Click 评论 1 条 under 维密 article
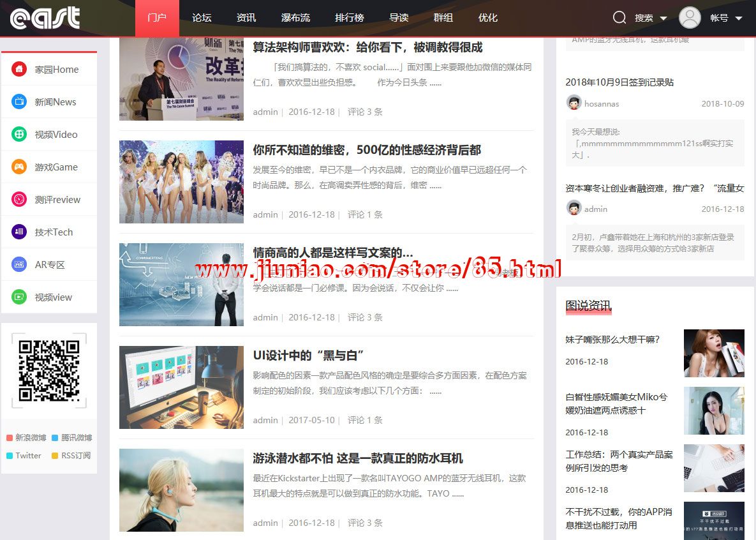 (x=365, y=214)
